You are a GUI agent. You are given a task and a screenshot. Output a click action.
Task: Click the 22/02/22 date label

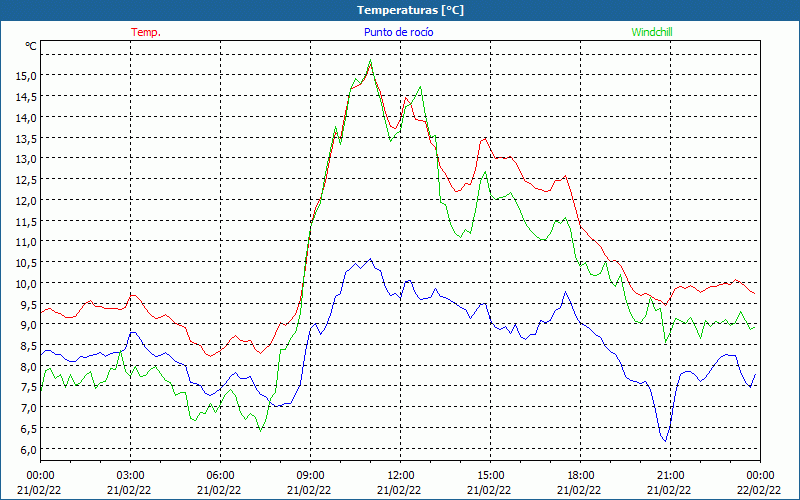point(760,490)
